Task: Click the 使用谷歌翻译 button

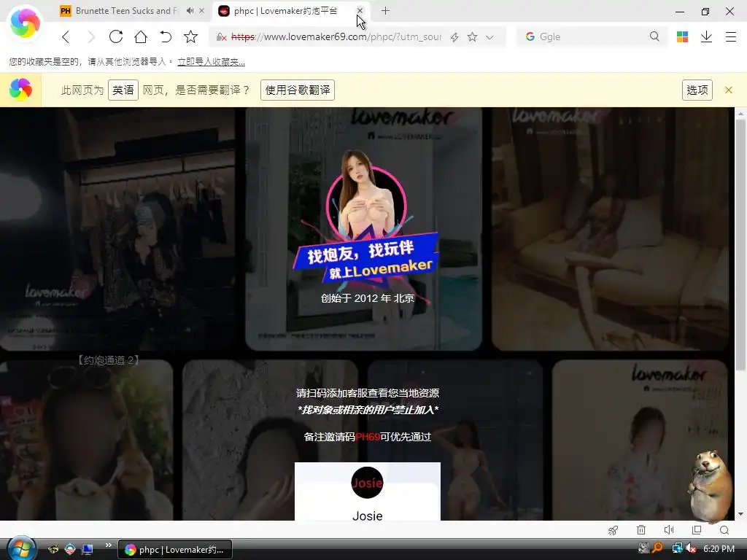Action: (298, 90)
